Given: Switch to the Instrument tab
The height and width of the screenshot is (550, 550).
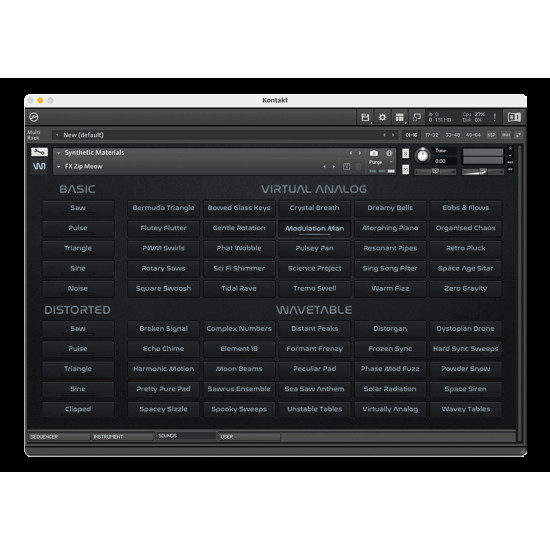Looking at the screenshot, I should (x=122, y=437).
